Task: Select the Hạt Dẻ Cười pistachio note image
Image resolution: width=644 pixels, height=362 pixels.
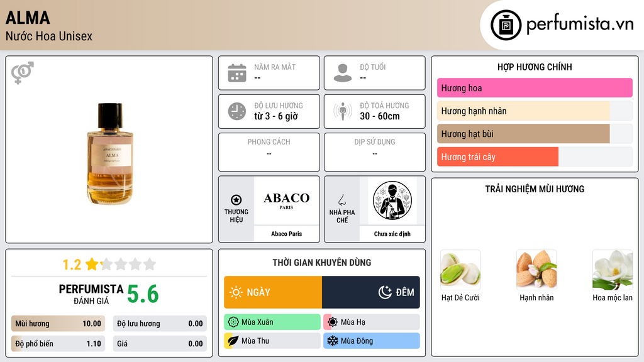Action: (460, 270)
